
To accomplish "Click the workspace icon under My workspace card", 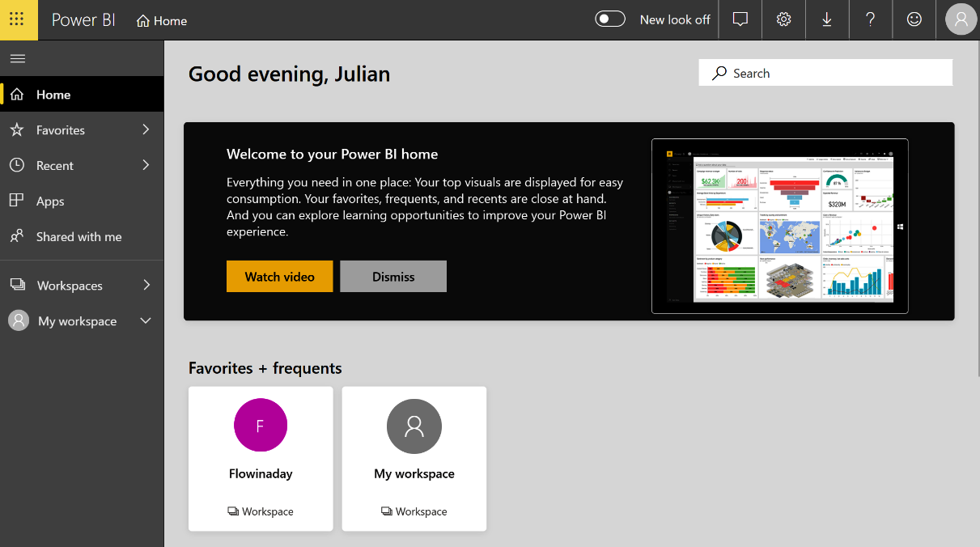I will [387, 511].
